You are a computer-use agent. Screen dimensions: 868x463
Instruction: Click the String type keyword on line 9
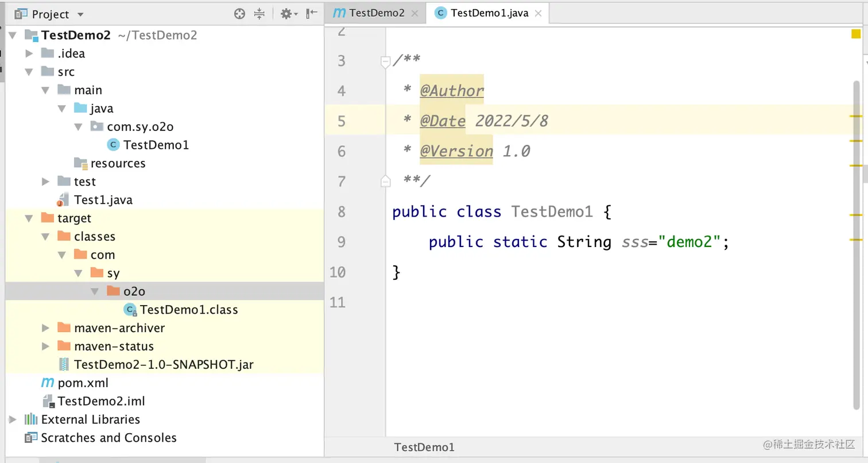tap(584, 242)
